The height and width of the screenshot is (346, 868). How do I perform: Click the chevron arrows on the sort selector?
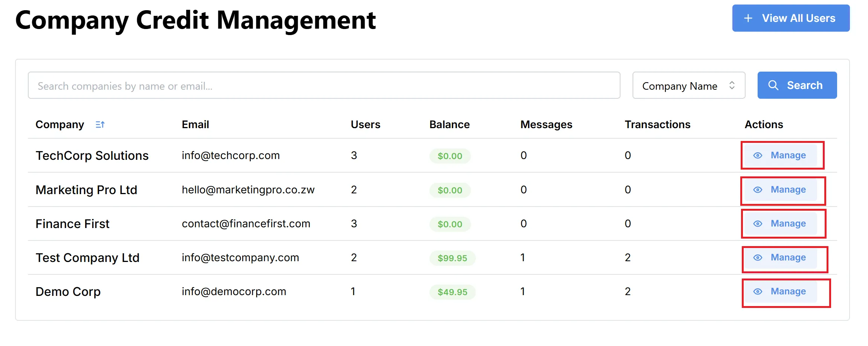[732, 86]
